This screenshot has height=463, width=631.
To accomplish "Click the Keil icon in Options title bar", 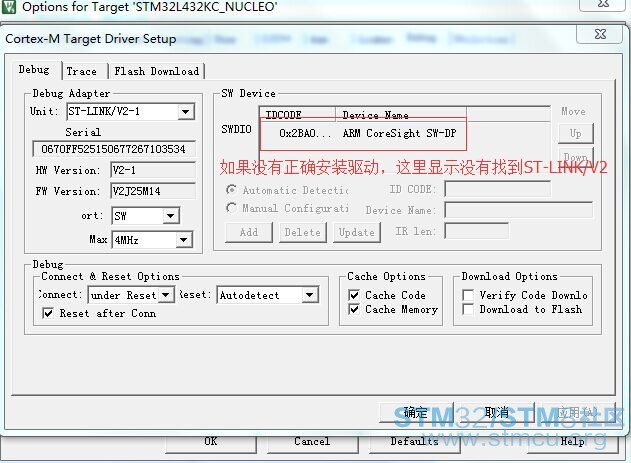I will pos(9,6).
